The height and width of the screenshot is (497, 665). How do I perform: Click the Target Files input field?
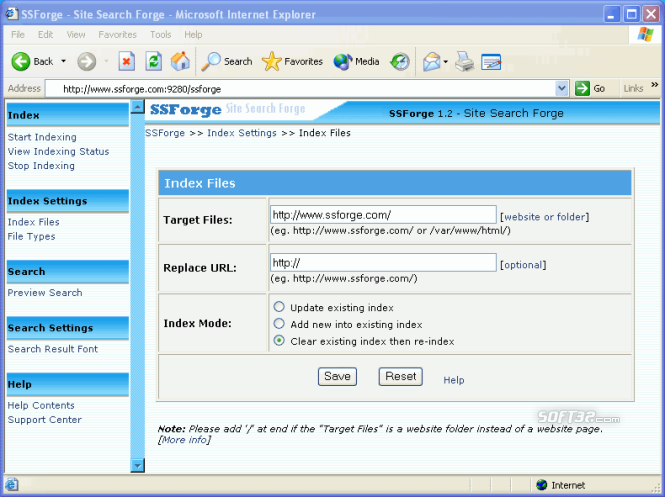coord(383,215)
